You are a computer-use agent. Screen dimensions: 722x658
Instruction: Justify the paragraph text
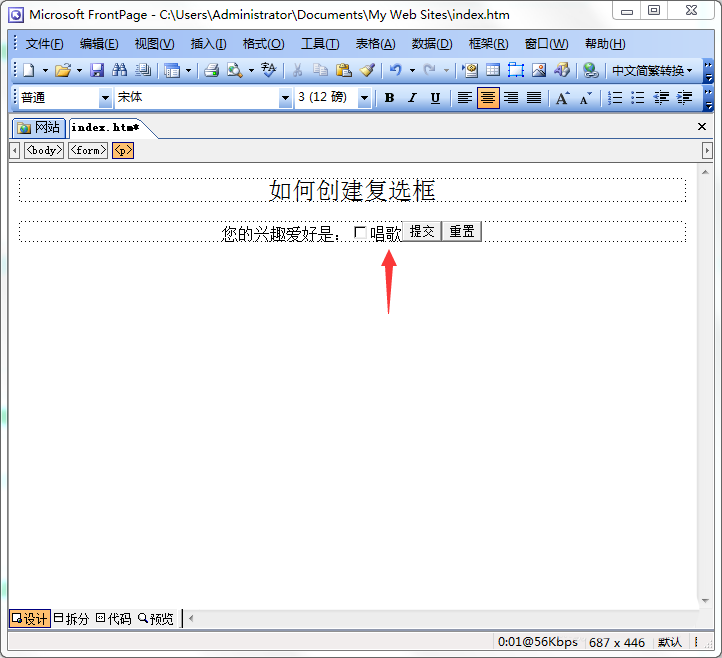click(534, 98)
